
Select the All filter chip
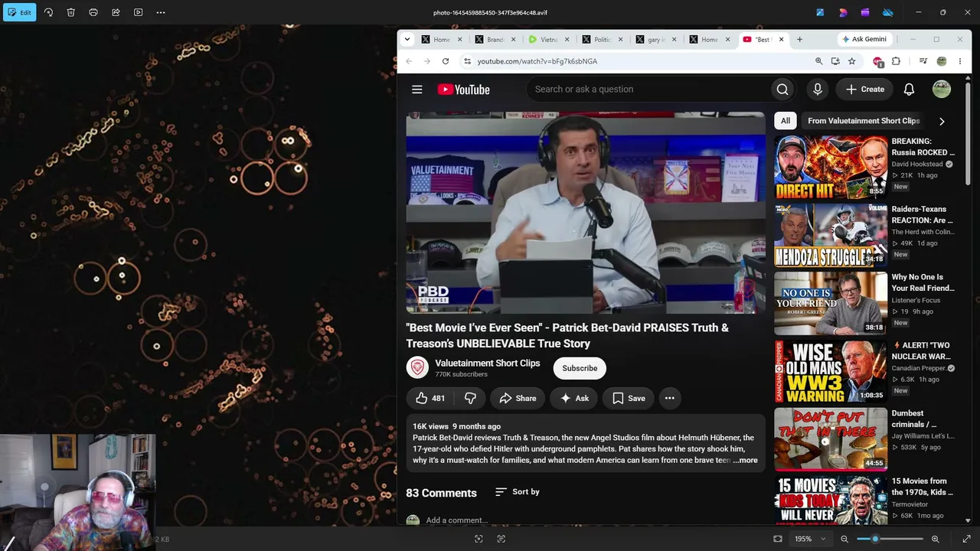(786, 121)
